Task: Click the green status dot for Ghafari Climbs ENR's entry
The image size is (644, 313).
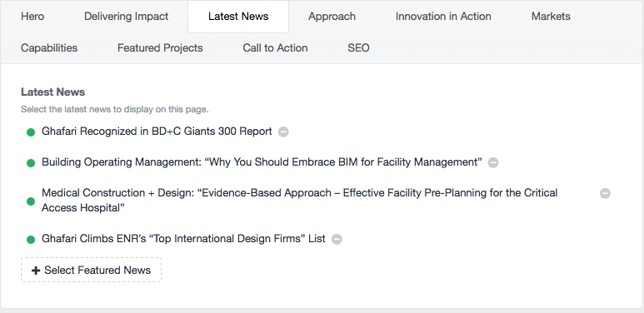Action: point(31,239)
